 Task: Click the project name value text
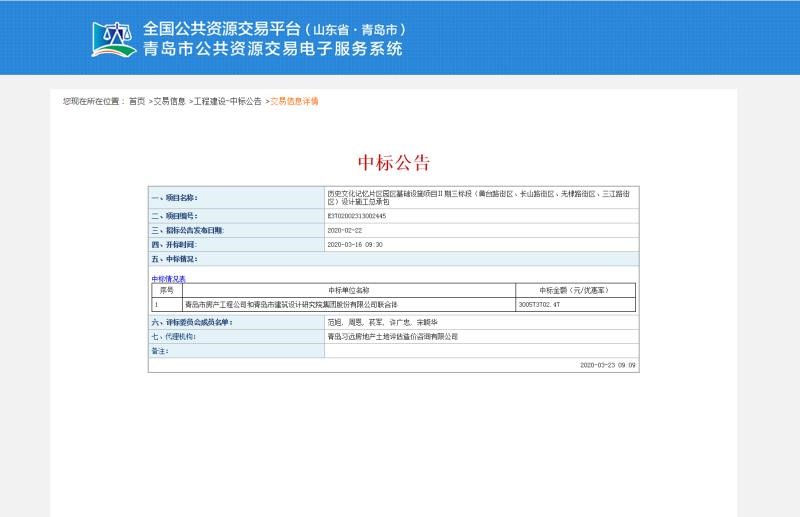click(478, 197)
